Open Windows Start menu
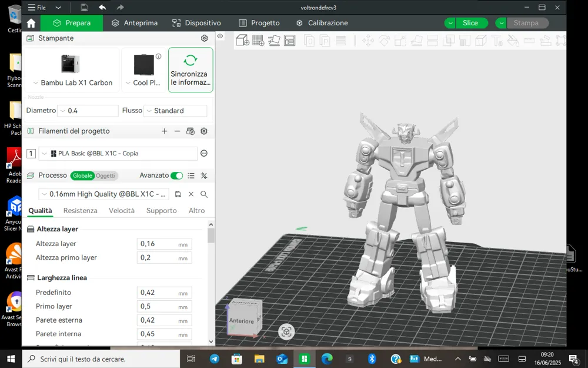Image resolution: width=588 pixels, height=368 pixels. [11, 359]
